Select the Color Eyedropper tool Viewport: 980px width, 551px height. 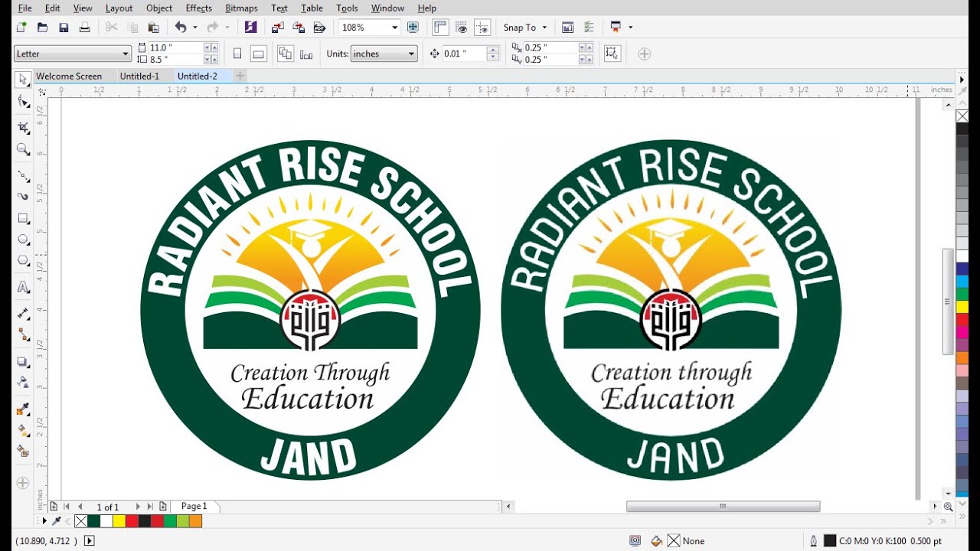point(23,409)
